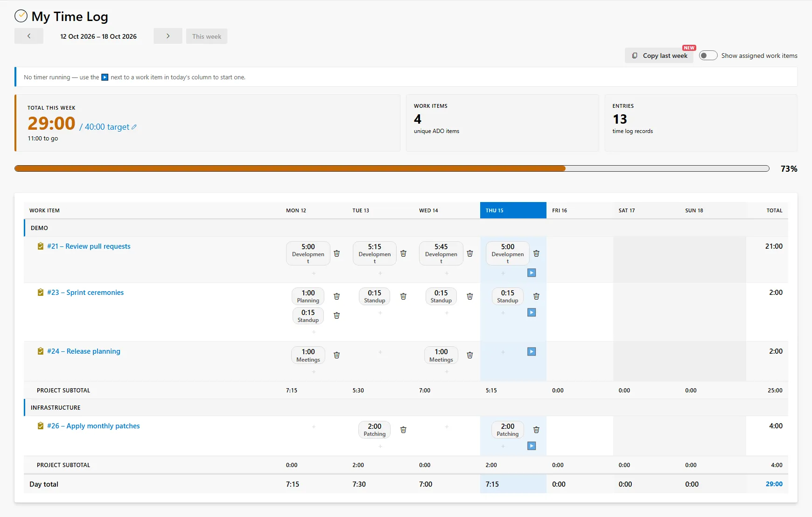
Task: Open work item #23 Sprint ceremonies
Action: click(x=85, y=293)
